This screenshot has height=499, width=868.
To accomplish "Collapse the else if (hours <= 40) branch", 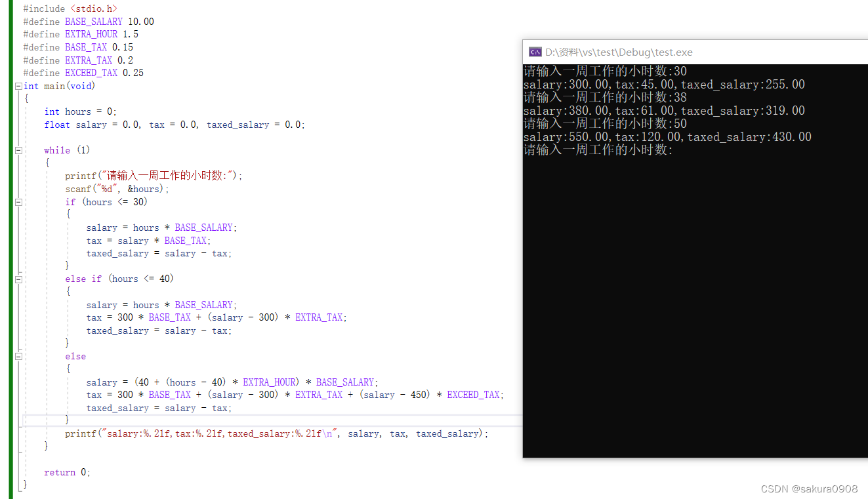I will pos(18,279).
